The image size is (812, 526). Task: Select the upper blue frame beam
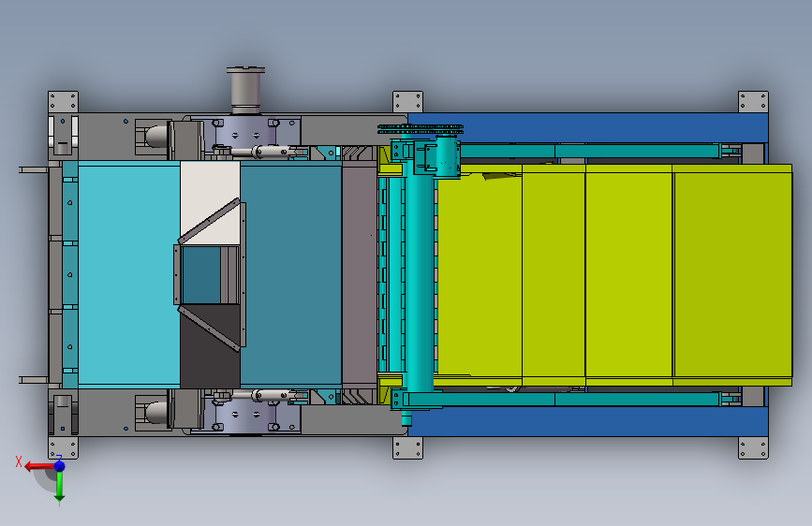587,127
